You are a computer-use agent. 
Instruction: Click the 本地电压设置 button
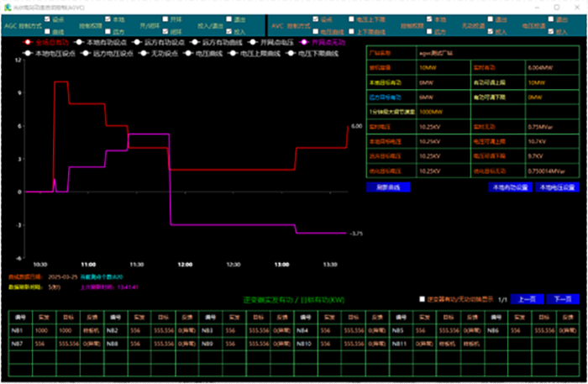click(558, 188)
